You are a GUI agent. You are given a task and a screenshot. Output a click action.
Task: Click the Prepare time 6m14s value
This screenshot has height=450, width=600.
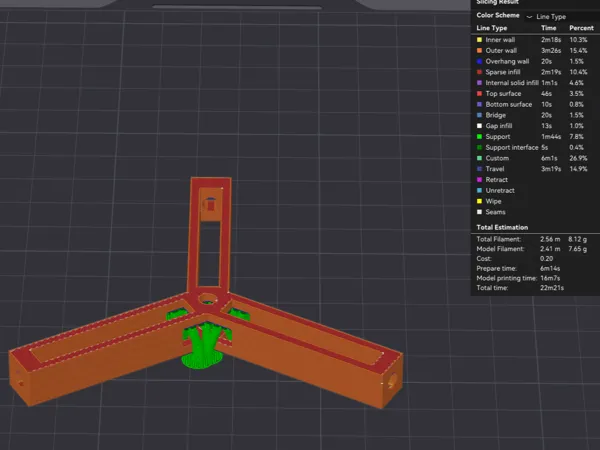[550, 268]
